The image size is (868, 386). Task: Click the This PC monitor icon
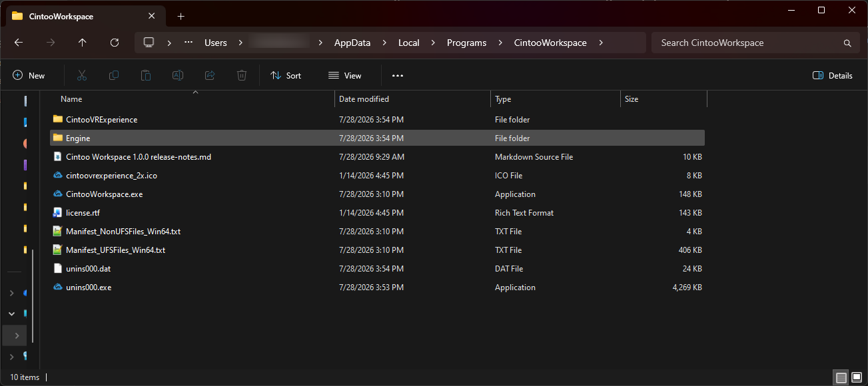pos(149,43)
